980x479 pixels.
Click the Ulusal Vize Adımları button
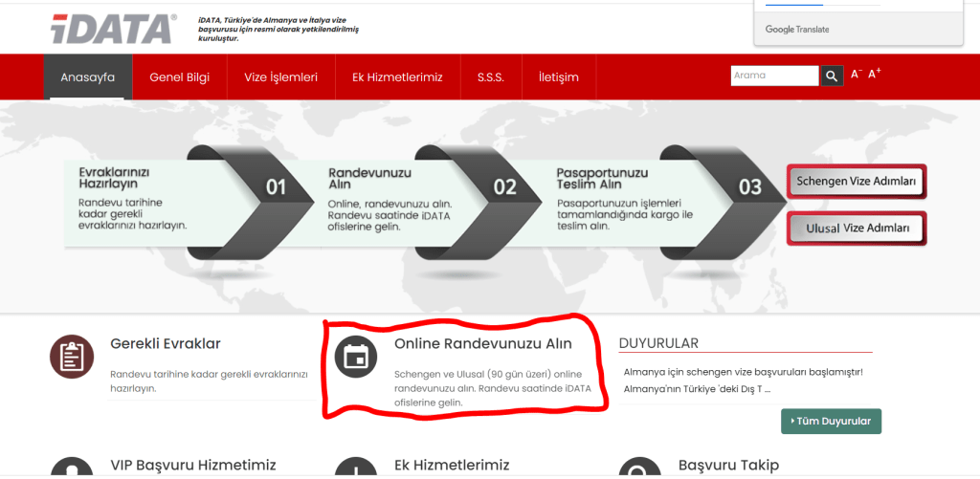point(857,229)
